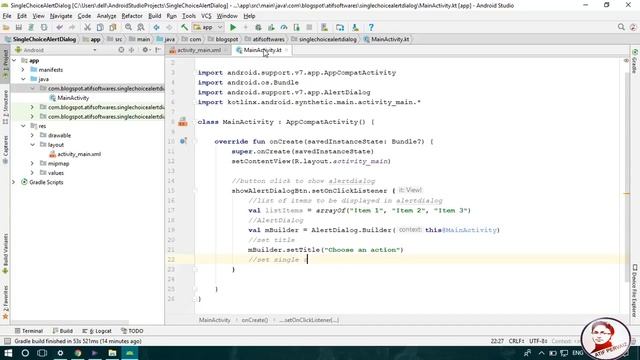Expand the values folder

coord(32,173)
